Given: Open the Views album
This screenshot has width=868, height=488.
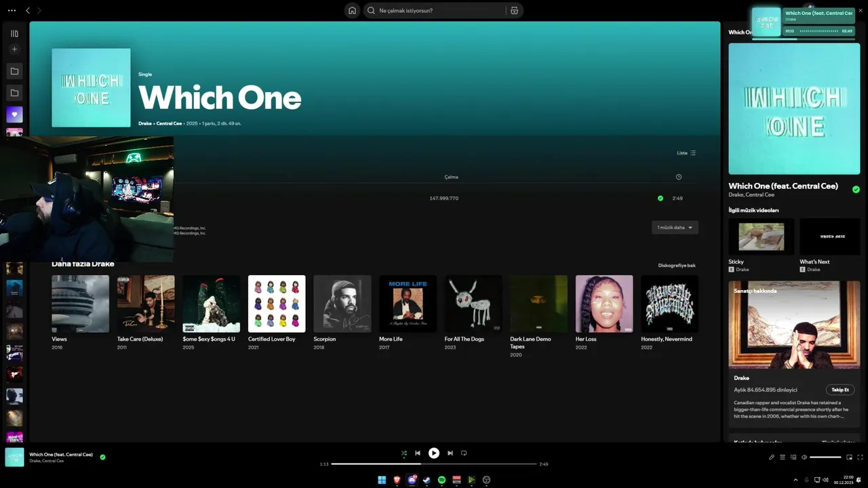Looking at the screenshot, I should click(80, 304).
